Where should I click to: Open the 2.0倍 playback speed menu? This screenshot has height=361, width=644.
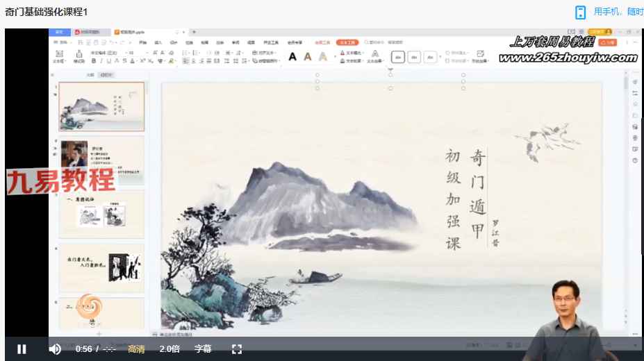[x=170, y=349]
